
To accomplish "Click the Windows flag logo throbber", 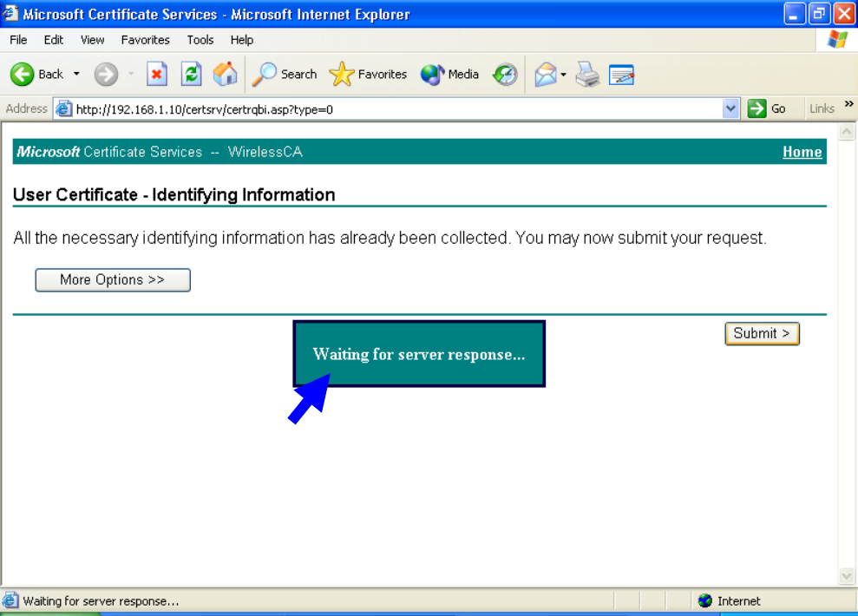I will click(x=837, y=39).
